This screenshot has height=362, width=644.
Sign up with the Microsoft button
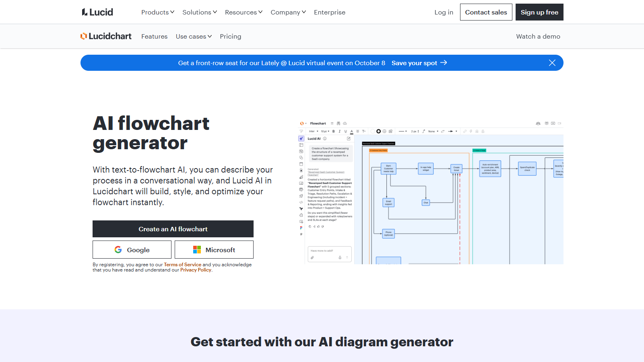pyautogui.click(x=214, y=250)
